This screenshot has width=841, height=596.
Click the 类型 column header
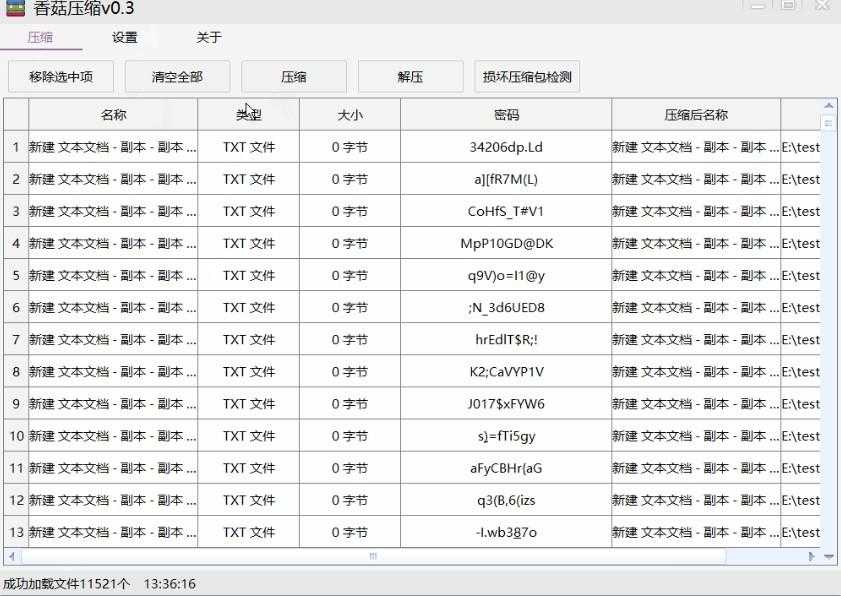pyautogui.click(x=248, y=113)
